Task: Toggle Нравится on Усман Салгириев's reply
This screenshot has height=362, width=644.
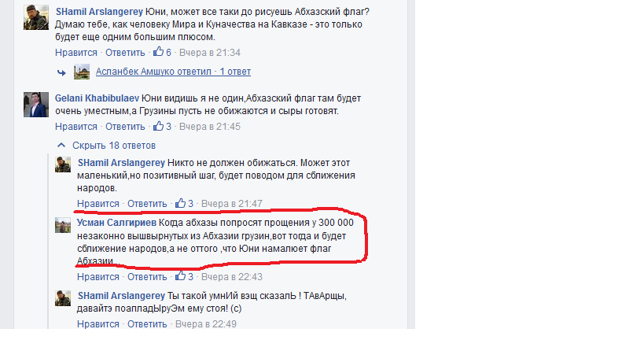Action: click(x=98, y=277)
